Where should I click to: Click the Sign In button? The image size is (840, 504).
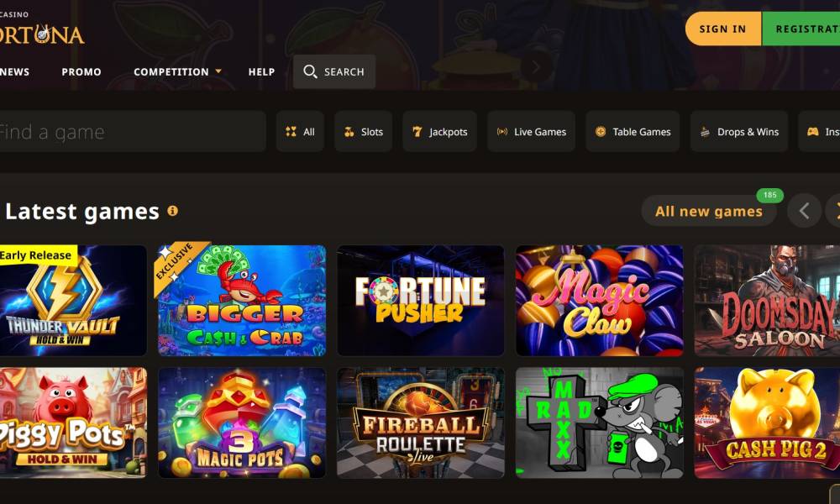coord(722,29)
